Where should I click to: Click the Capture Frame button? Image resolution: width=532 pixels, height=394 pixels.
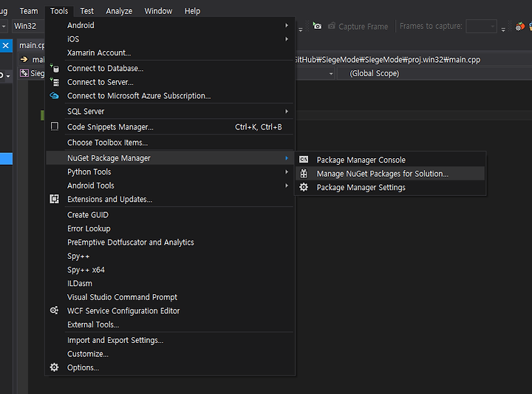[x=358, y=27]
